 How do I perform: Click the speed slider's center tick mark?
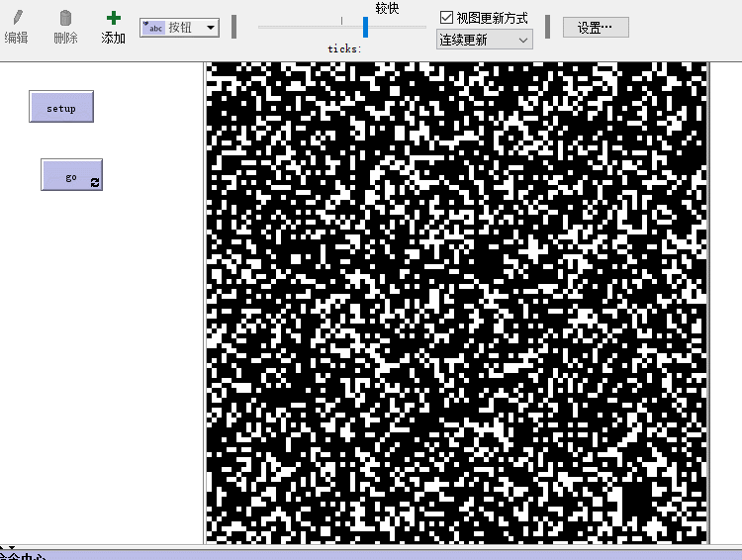[x=341, y=21]
